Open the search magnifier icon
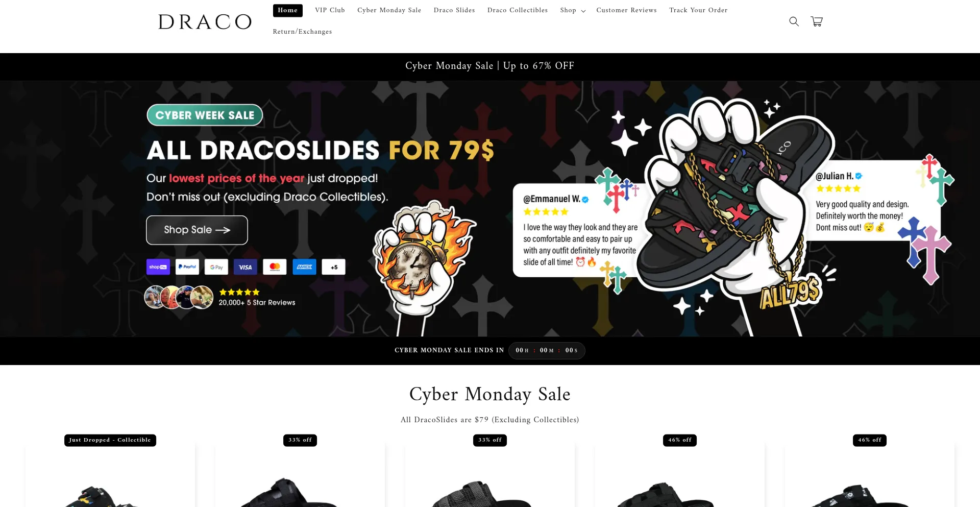The width and height of the screenshot is (980, 507). tap(794, 21)
